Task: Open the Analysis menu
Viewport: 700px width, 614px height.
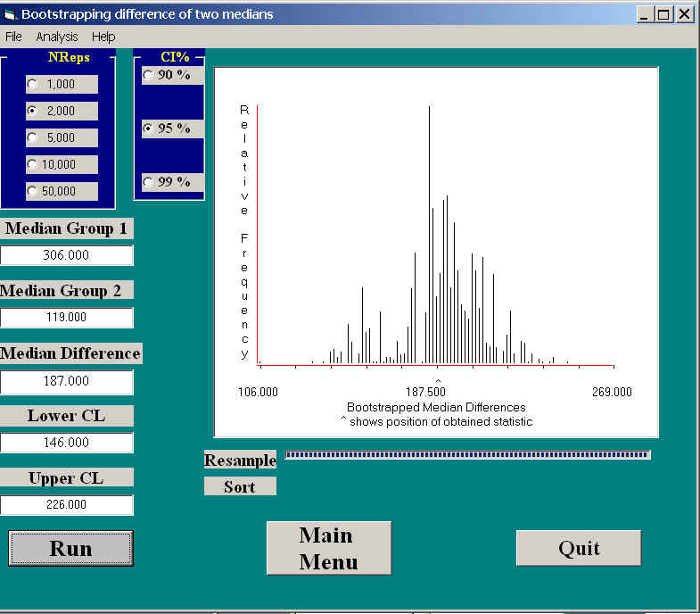Action: [57, 37]
